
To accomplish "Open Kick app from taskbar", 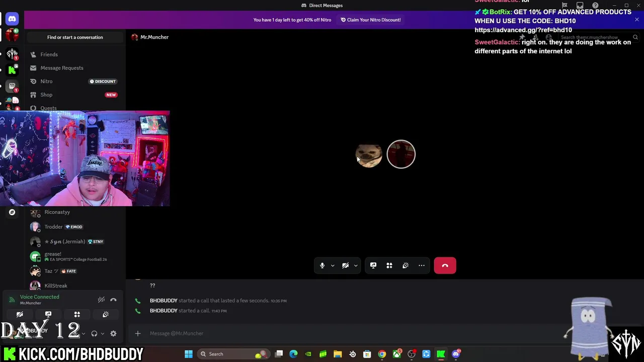I will pyautogui.click(x=441, y=354).
